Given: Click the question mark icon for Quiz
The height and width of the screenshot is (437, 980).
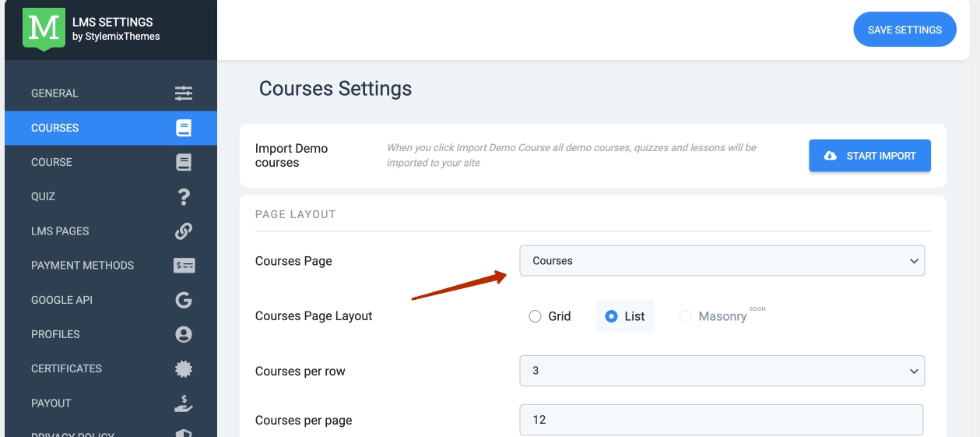Looking at the screenshot, I should point(184,196).
